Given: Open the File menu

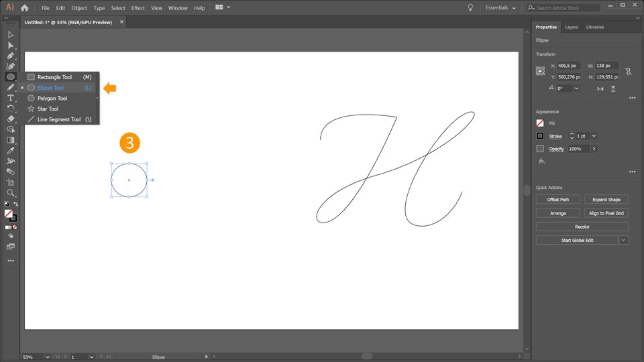Looking at the screenshot, I should click(x=45, y=8).
